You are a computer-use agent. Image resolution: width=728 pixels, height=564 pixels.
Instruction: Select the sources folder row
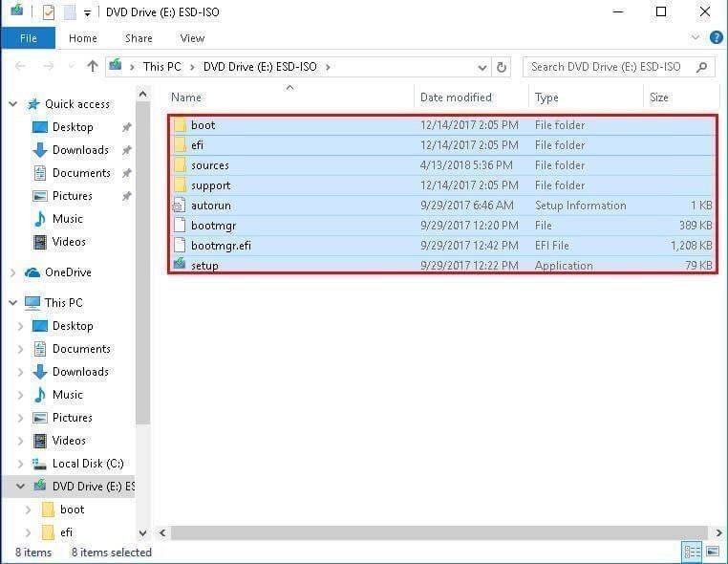(x=442, y=165)
